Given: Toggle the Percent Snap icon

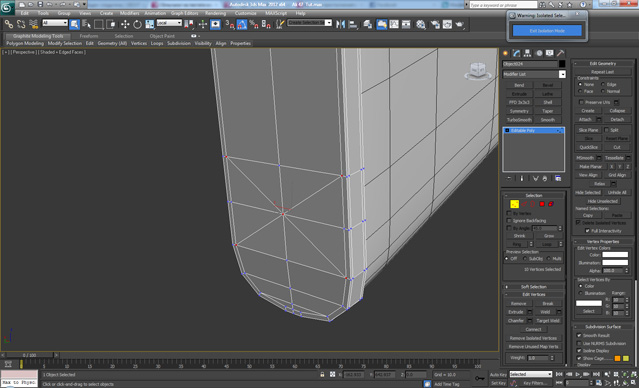Looking at the screenshot, I should tap(254, 24).
